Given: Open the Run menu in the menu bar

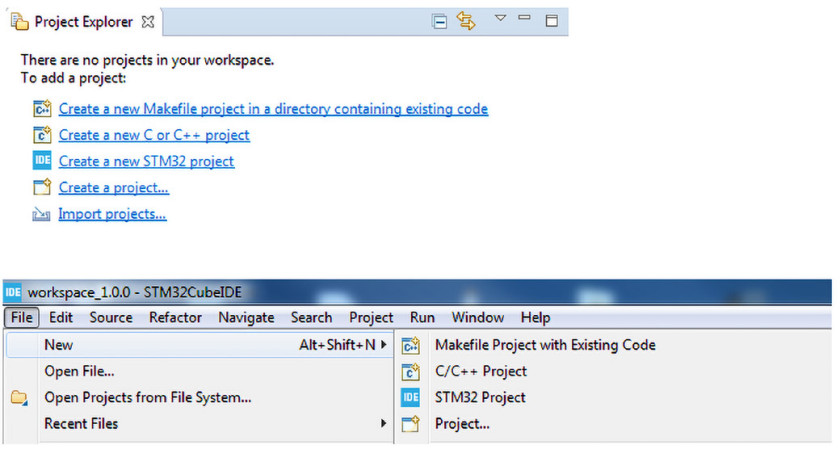Looking at the screenshot, I should pyautogui.click(x=422, y=317).
